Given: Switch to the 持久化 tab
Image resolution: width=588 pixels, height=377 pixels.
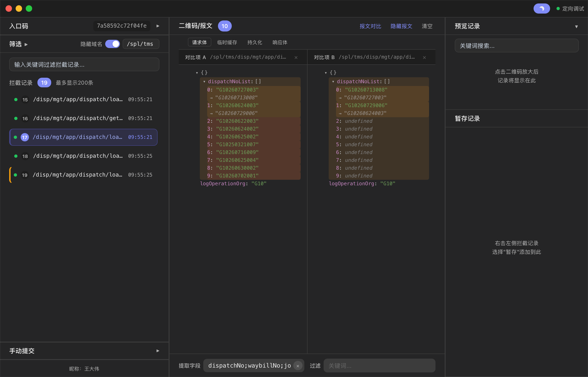Looking at the screenshot, I should 255,42.
